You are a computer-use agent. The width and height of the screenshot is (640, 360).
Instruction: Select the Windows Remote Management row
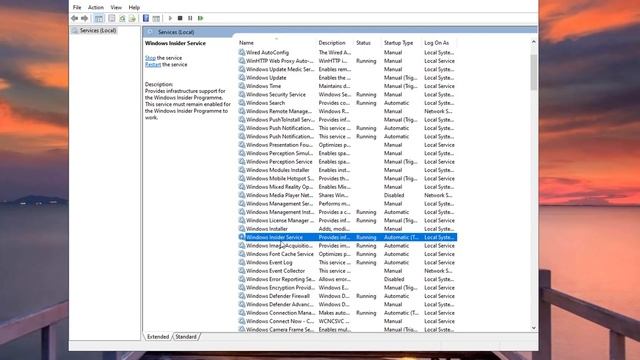pos(347,111)
